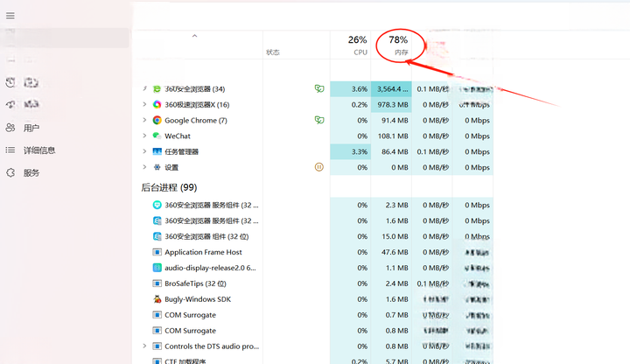Viewport: 630px width, 364px height.
Task: Click the 设置 gear process icon
Action: tap(157, 167)
